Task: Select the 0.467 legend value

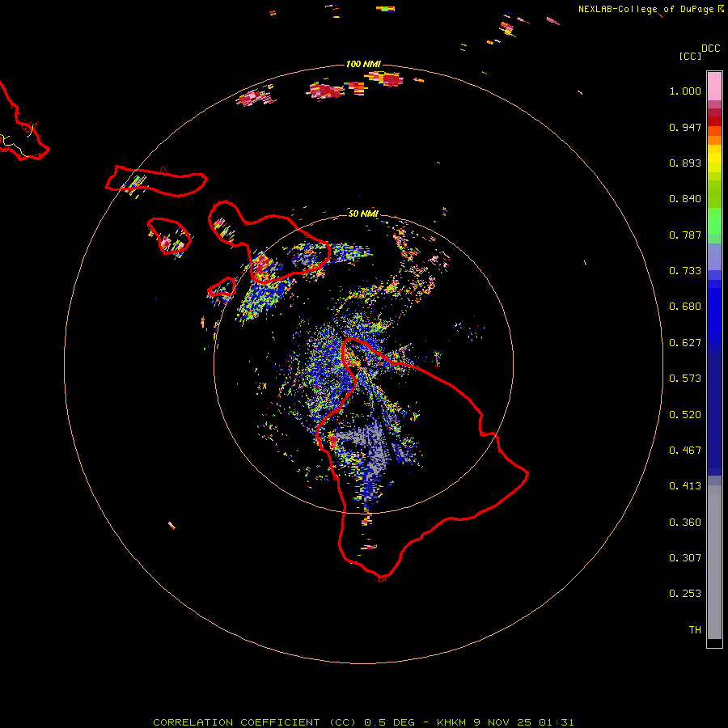Action: (x=685, y=451)
